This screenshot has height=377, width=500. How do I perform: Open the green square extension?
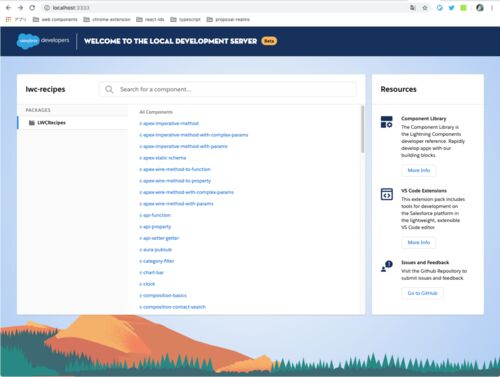(463, 8)
